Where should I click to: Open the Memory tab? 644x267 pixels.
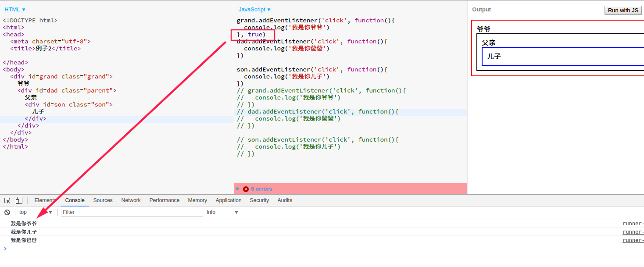tap(197, 200)
